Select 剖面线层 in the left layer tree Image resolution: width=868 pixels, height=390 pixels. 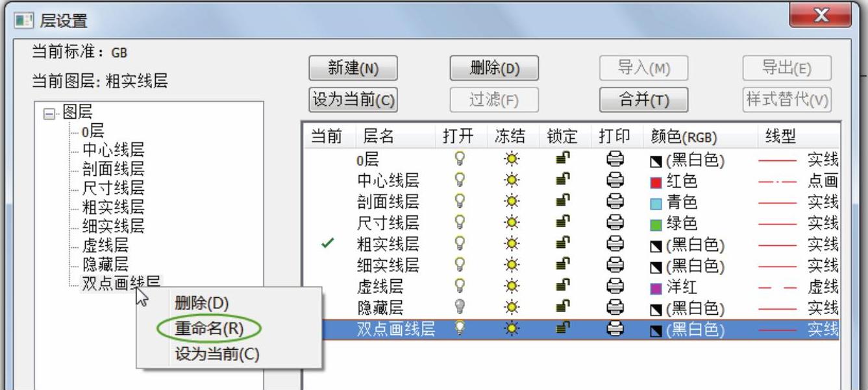[x=113, y=169]
